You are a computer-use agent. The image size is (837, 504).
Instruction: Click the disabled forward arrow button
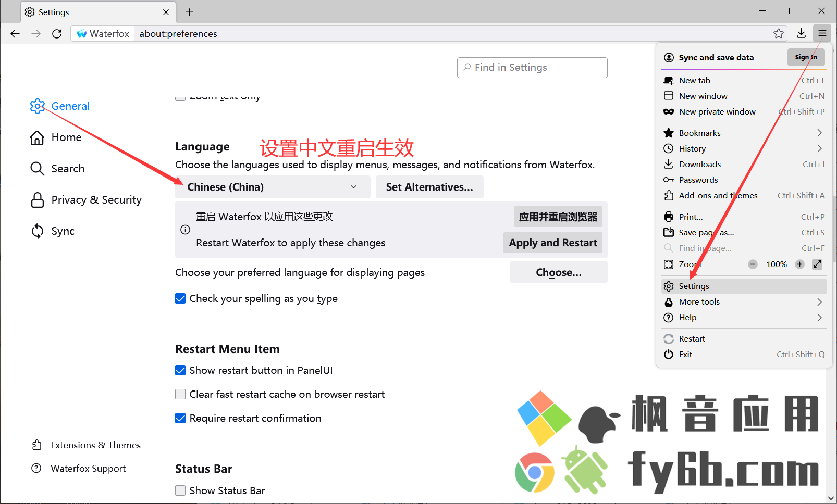[36, 34]
